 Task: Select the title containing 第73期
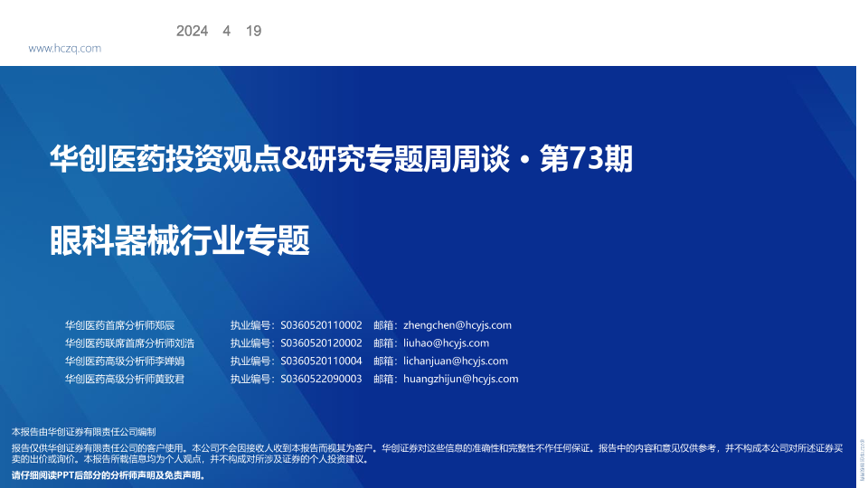[x=341, y=159]
